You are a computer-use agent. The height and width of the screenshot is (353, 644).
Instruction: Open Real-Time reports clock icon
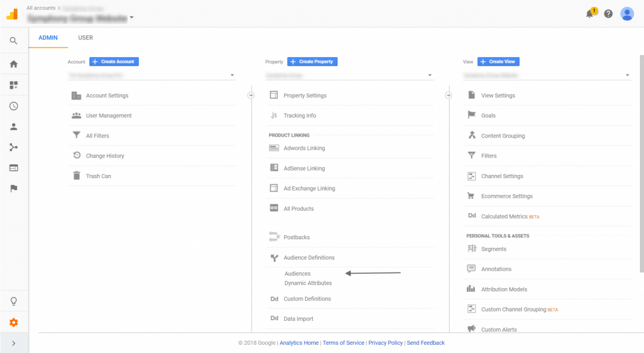14,106
